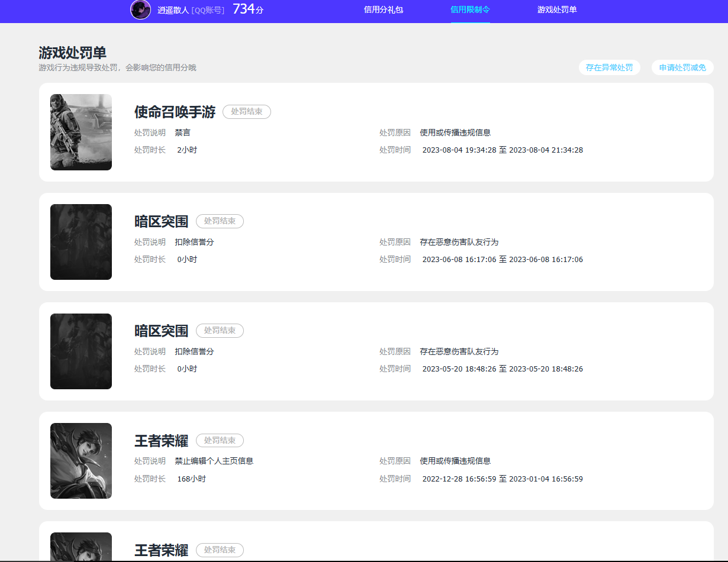
Task: Open the 信用分礼包 tab
Action: point(384,9)
